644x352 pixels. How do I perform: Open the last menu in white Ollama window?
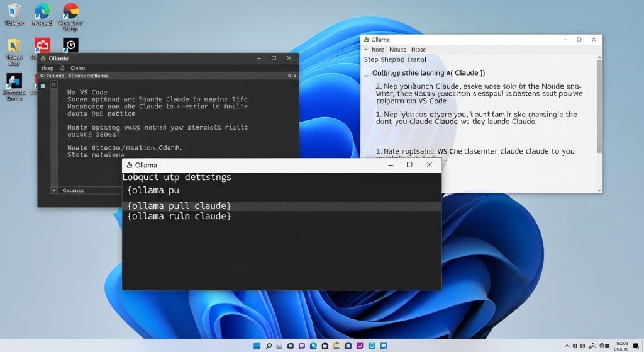(418, 49)
